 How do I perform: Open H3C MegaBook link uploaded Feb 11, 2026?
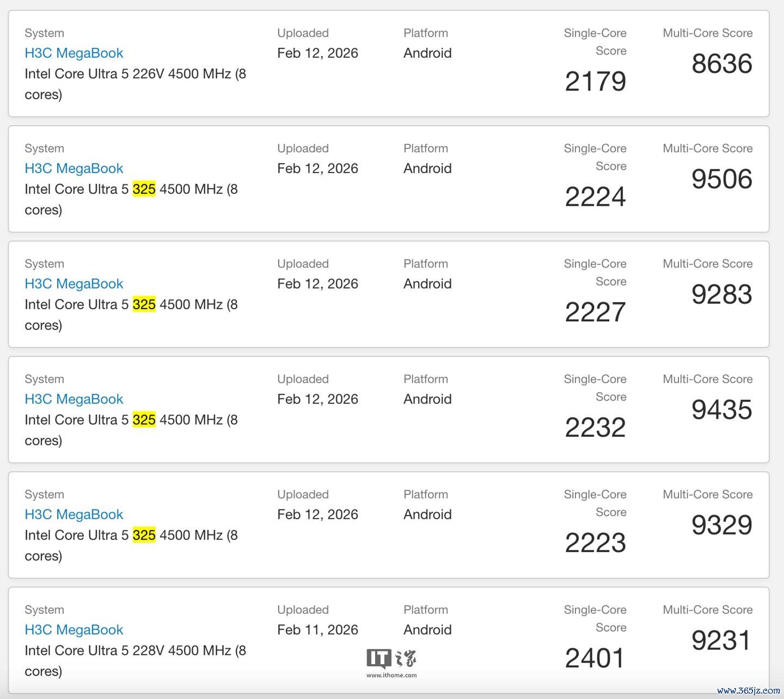pos(74,630)
